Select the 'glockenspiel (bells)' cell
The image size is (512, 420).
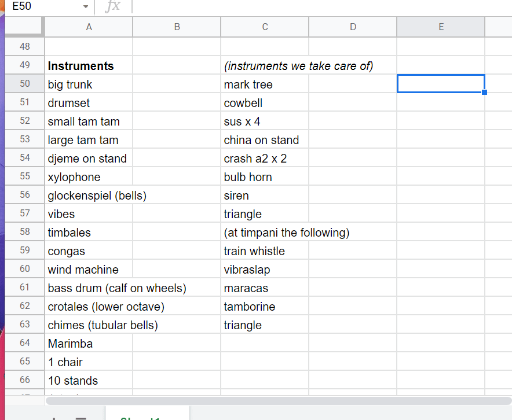(89, 196)
